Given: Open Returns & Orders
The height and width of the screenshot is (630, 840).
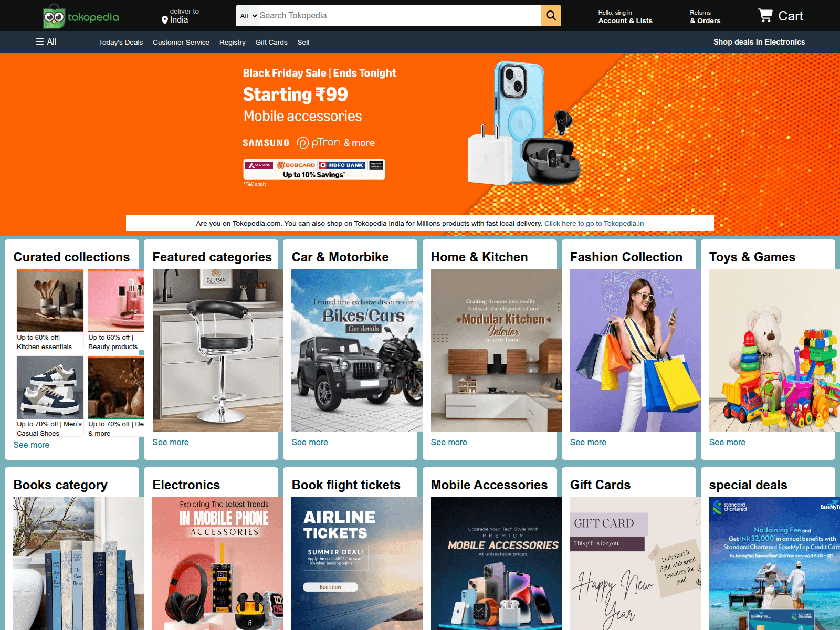Looking at the screenshot, I should point(705,17).
